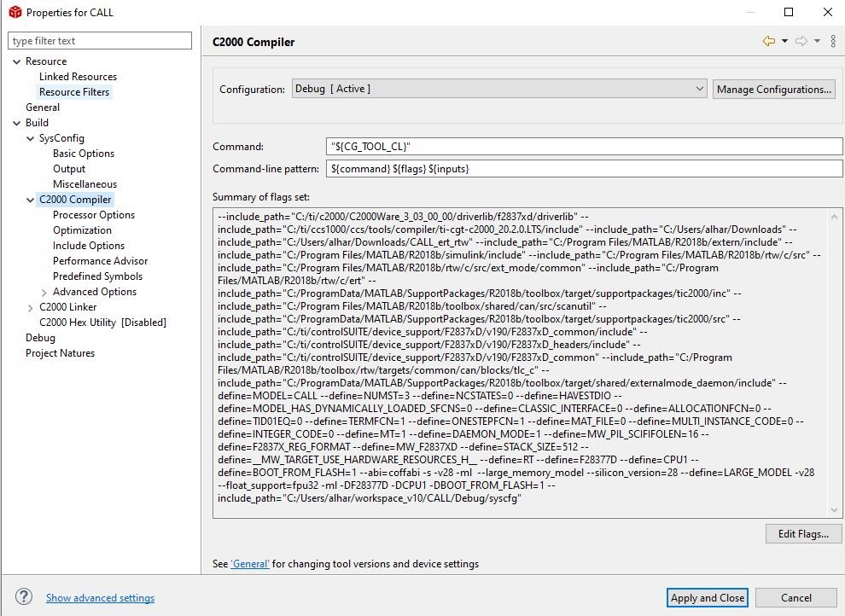Maximize the Properties window

coord(789,12)
